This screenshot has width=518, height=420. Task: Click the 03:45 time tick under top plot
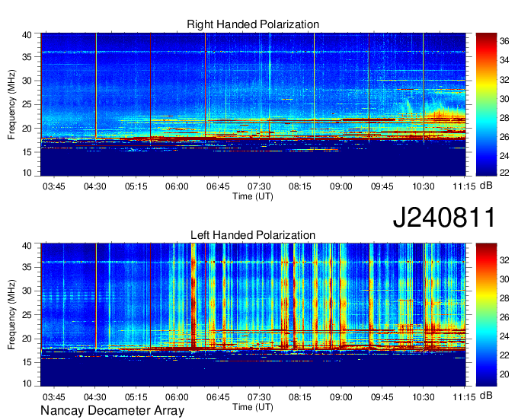click(x=54, y=186)
